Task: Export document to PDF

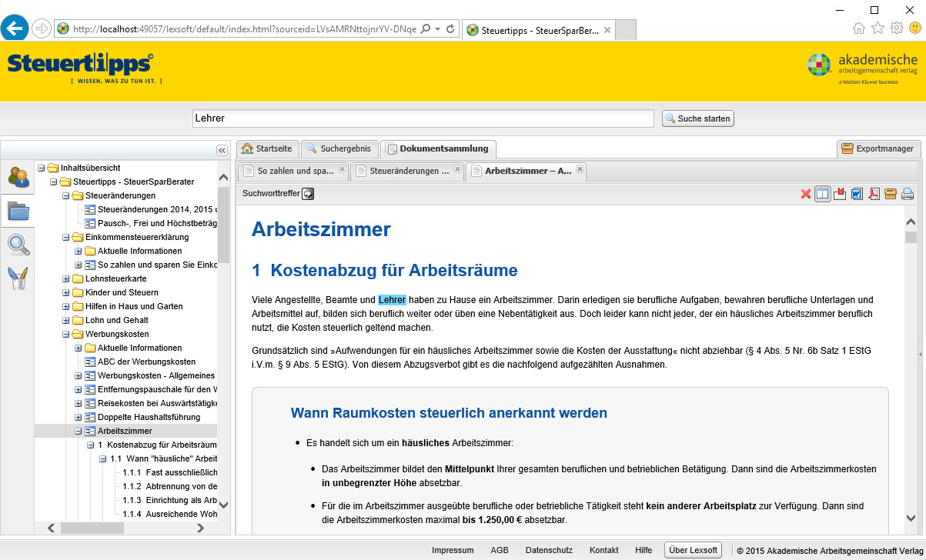Action: (x=874, y=194)
